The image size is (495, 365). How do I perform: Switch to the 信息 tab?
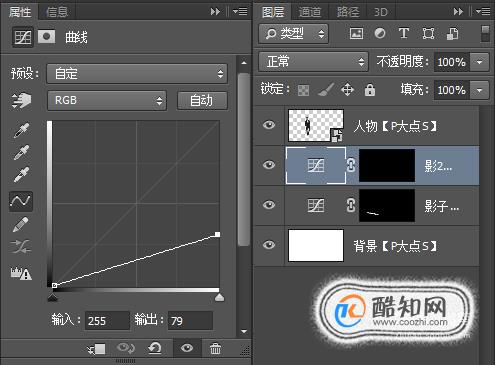pyautogui.click(x=57, y=12)
